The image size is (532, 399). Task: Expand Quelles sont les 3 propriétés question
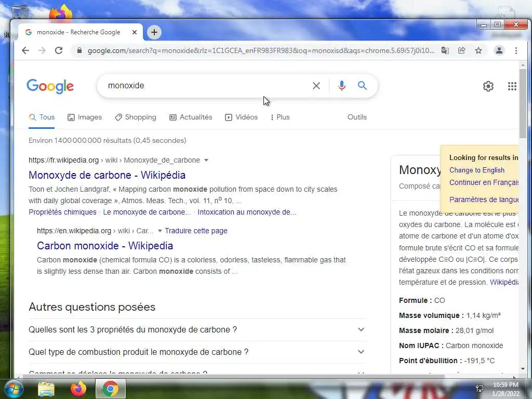(x=197, y=330)
